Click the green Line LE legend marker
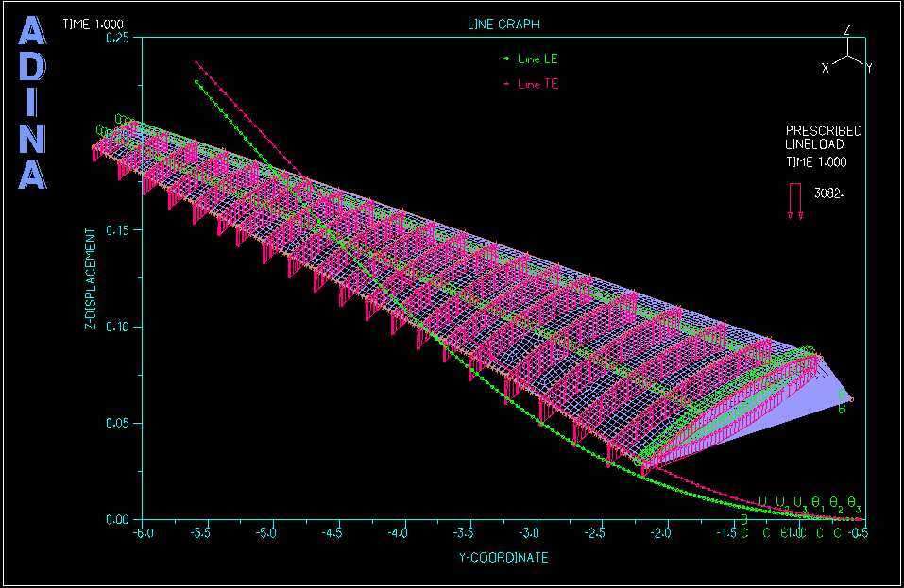Image resolution: width=904 pixels, height=588 pixels. 506,59
